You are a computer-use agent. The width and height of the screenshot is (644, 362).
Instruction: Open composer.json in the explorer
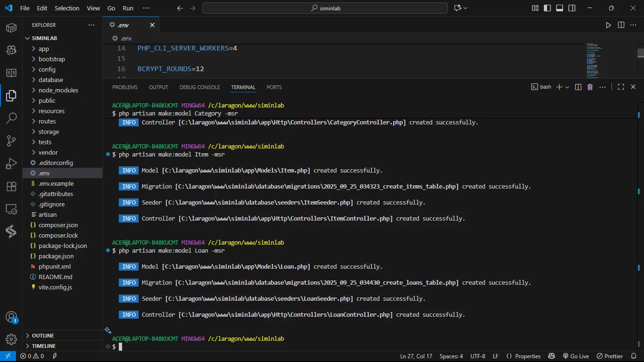58,225
